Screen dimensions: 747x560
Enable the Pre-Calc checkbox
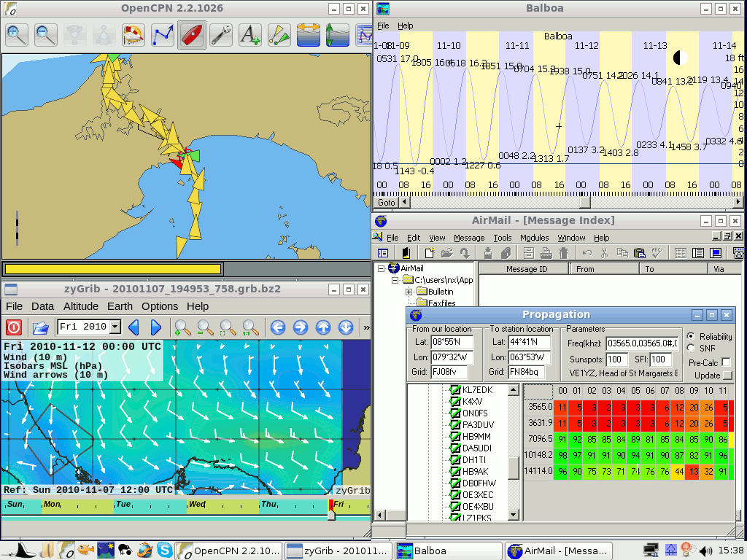pyautogui.click(x=726, y=362)
